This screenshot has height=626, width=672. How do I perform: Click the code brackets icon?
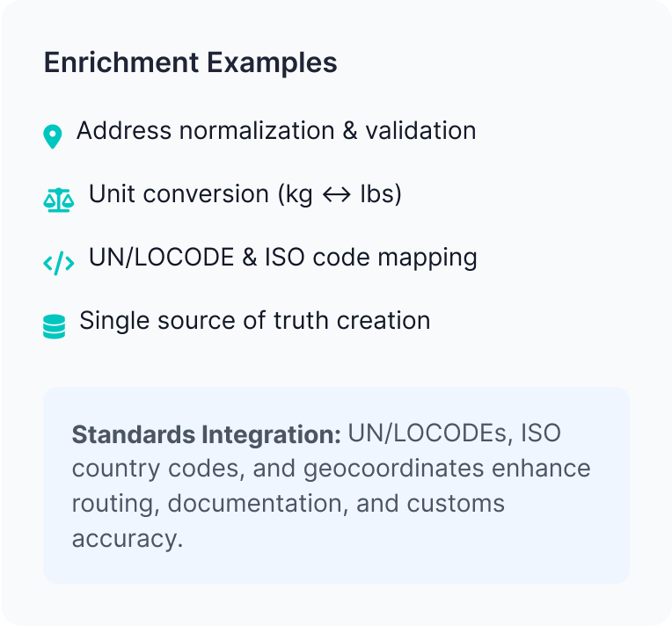coord(59,263)
